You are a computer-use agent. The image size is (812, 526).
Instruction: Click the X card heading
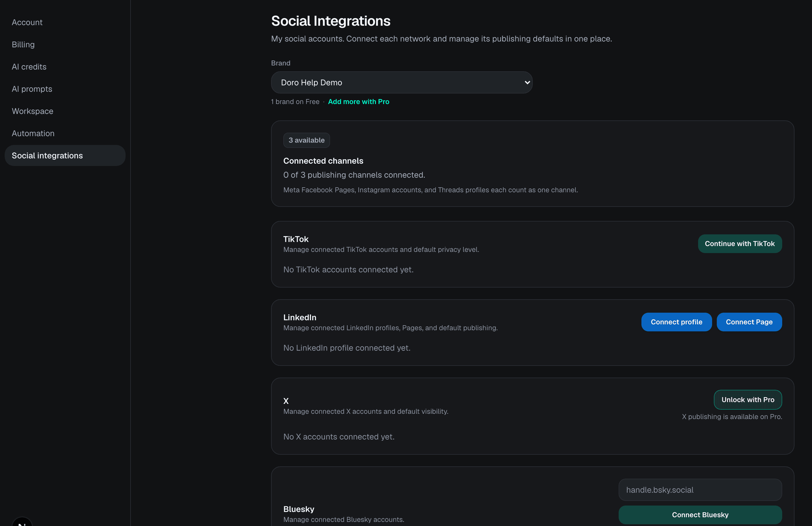click(x=286, y=401)
